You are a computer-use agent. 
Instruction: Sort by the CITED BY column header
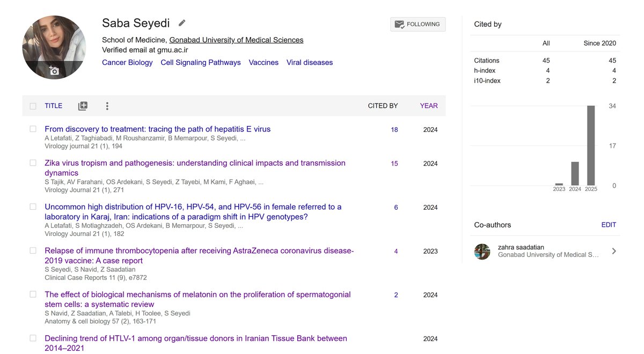(x=383, y=106)
